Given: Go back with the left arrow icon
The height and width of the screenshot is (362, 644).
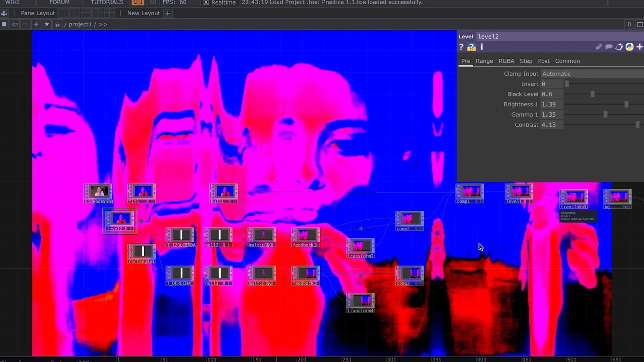Looking at the screenshot, I should coord(15,24).
